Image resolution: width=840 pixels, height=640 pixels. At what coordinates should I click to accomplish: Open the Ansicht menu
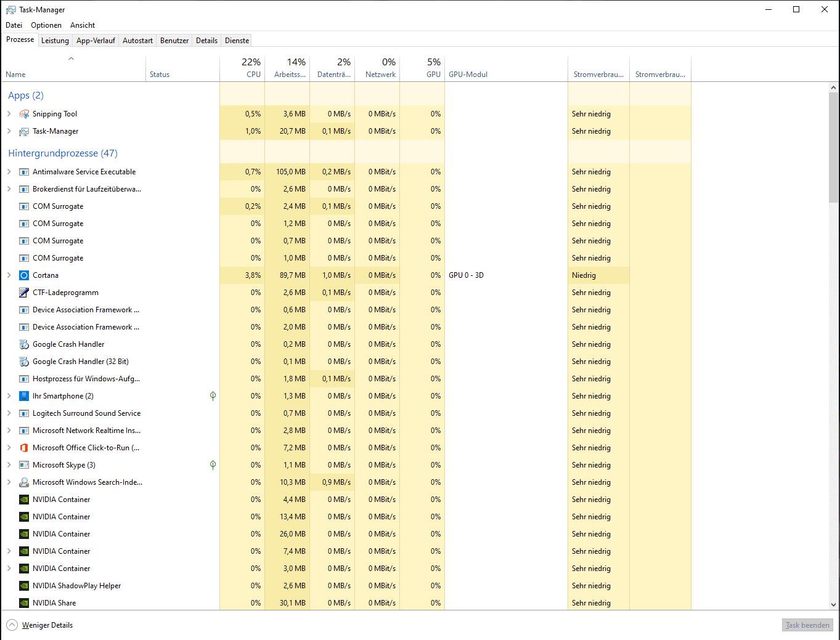pyautogui.click(x=83, y=25)
